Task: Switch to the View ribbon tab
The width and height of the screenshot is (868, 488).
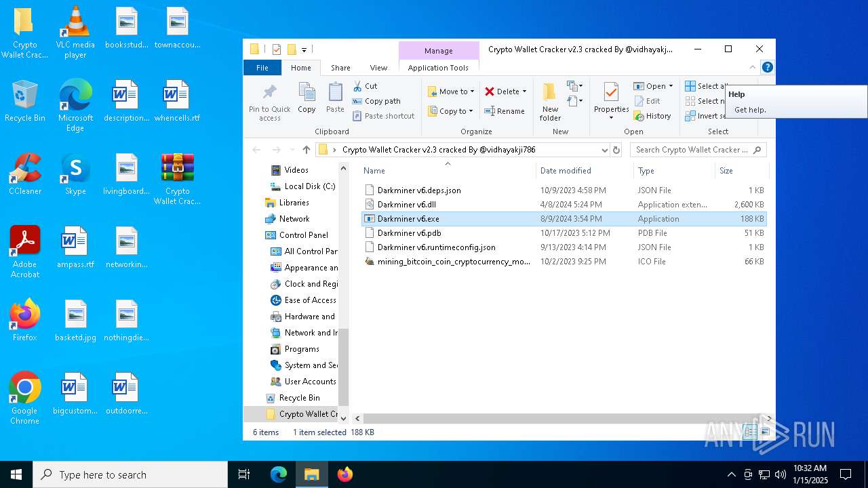Action: [378, 68]
